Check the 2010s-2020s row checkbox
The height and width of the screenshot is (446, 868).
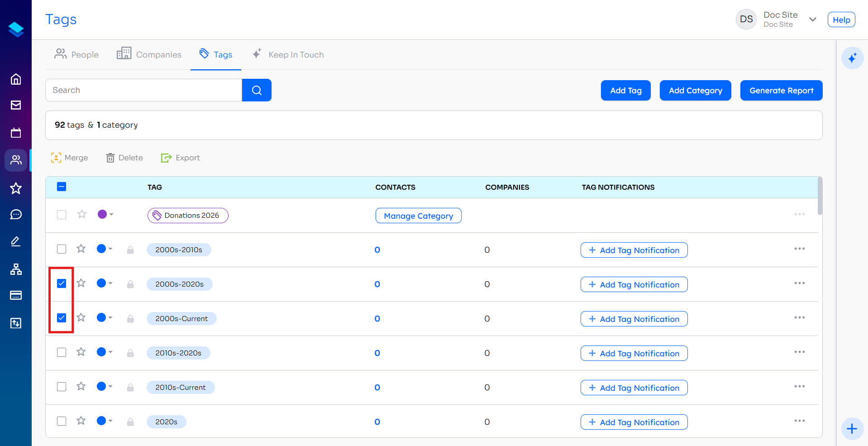point(62,352)
